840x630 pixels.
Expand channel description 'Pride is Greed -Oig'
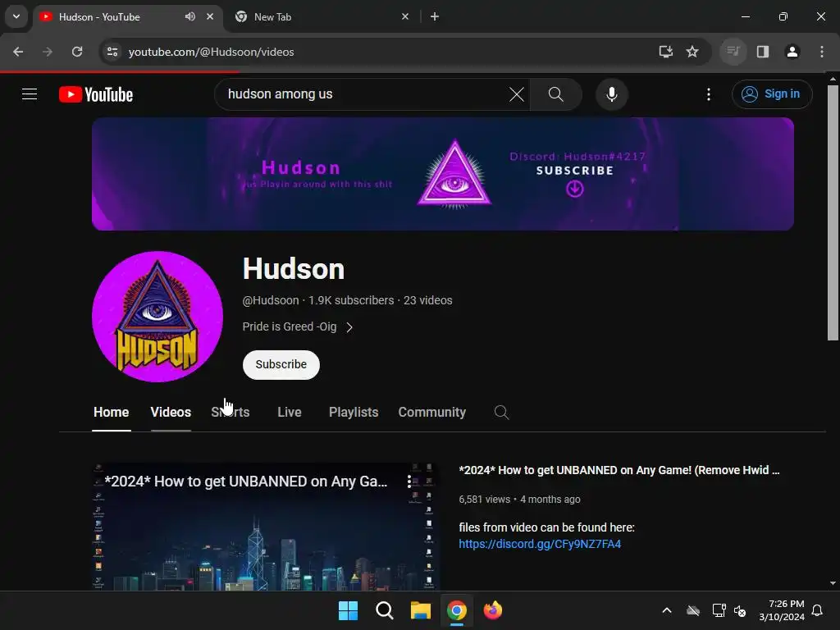tap(297, 326)
